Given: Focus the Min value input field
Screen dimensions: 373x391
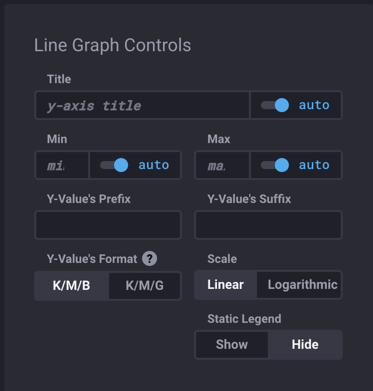Looking at the screenshot, I should click(62, 165).
